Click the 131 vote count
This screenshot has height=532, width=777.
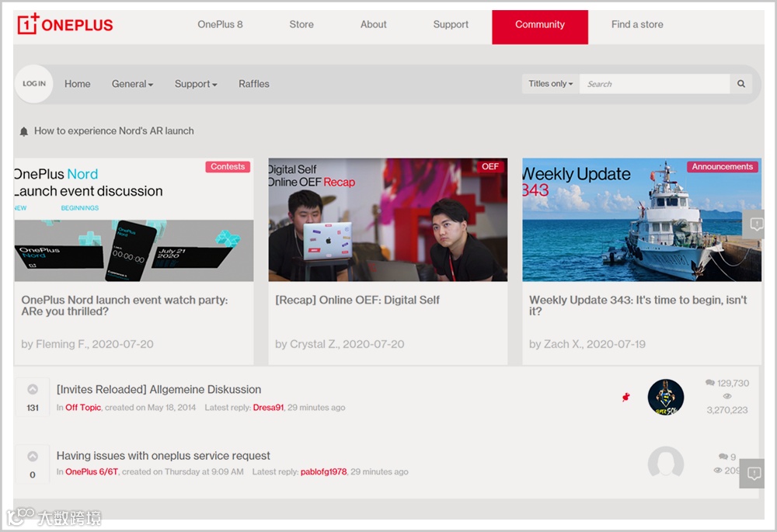[x=33, y=408]
